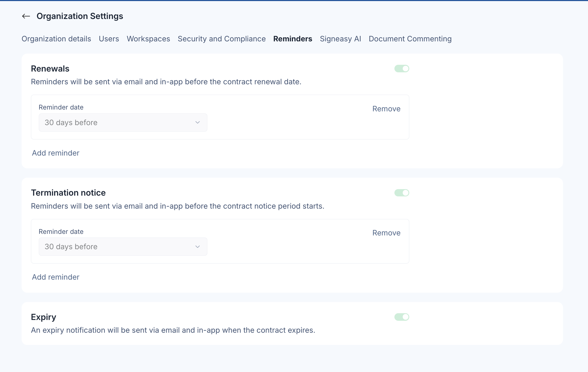
Task: Open the Signeasy AI tab
Action: 340,39
